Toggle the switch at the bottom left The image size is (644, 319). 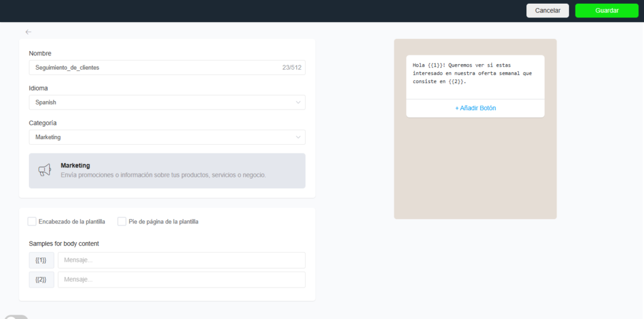pos(16,316)
